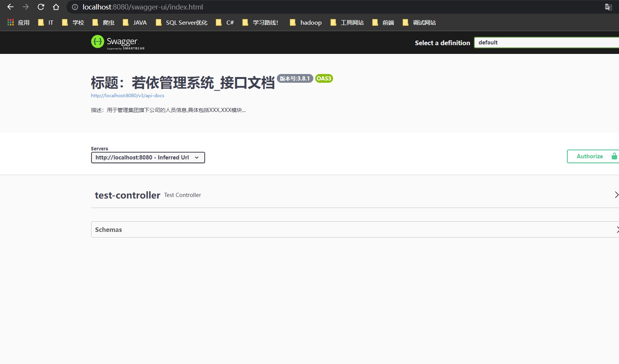The height and width of the screenshot is (364, 619).
Task: Click the page info icon before localhost
Action: click(74, 7)
